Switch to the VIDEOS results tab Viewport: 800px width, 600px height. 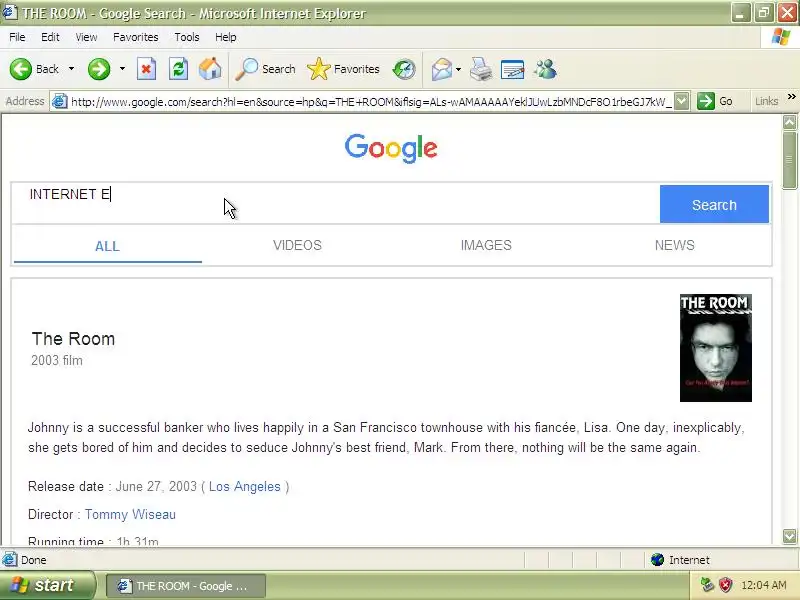(297, 245)
